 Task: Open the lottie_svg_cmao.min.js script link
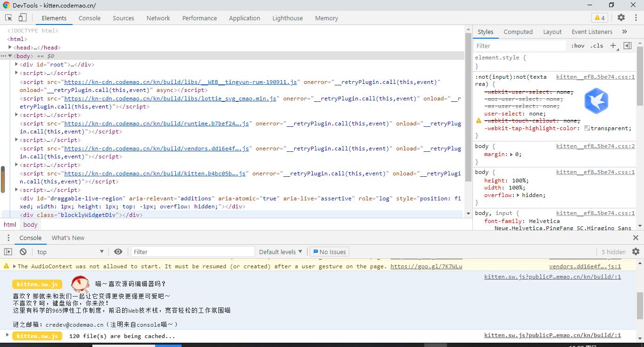point(170,99)
